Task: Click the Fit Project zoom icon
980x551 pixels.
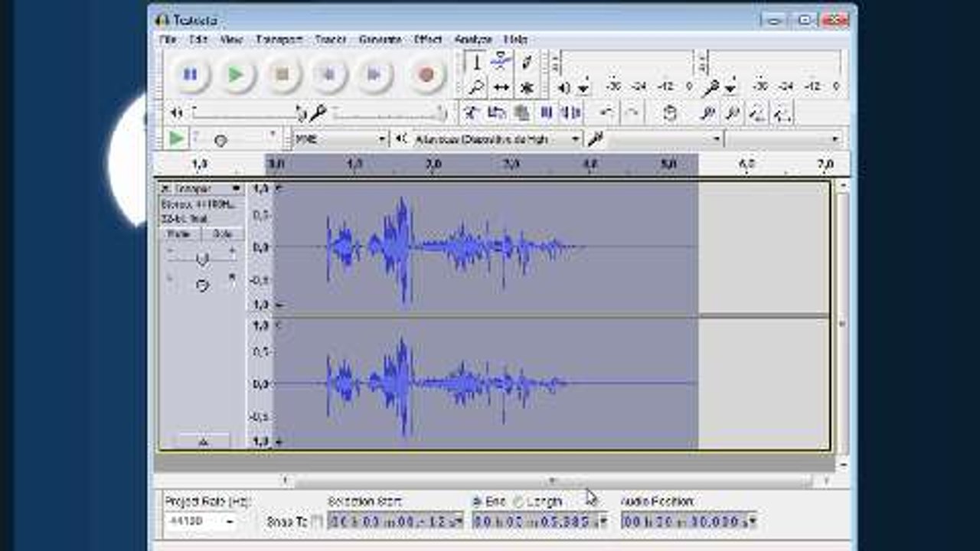Action: click(782, 113)
